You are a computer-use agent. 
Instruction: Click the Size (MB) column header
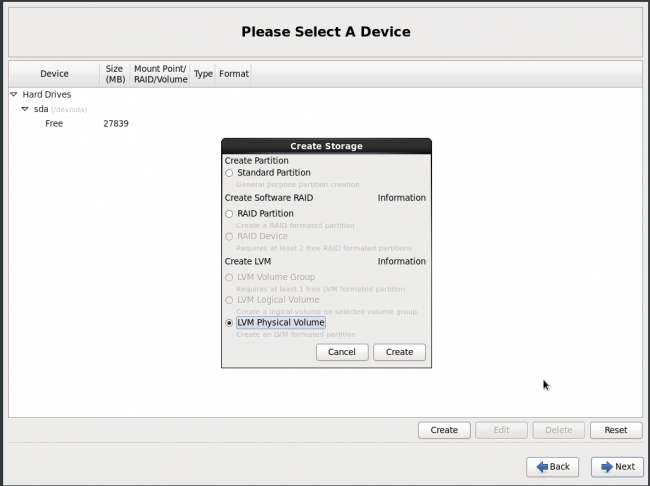(114, 74)
